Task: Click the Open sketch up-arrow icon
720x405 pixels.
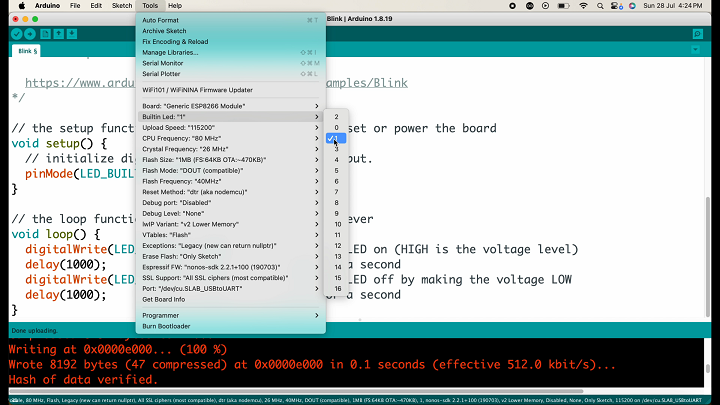Action: pyautogui.click(x=58, y=34)
